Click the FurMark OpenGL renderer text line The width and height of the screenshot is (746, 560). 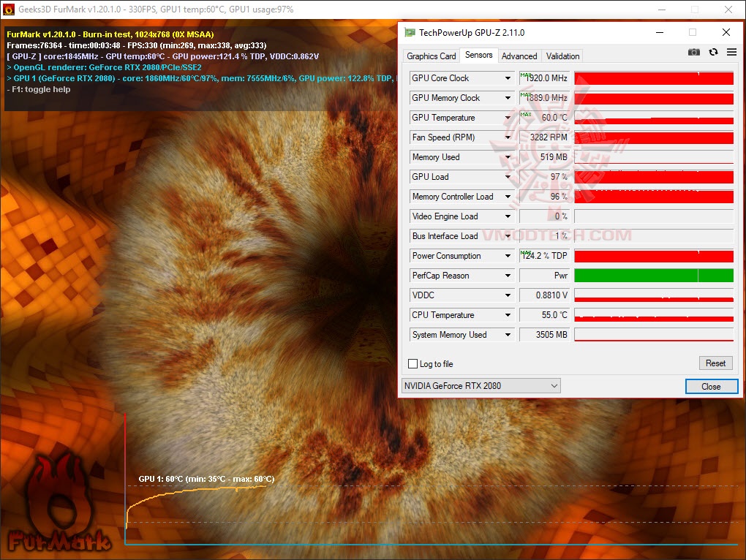click(x=104, y=67)
